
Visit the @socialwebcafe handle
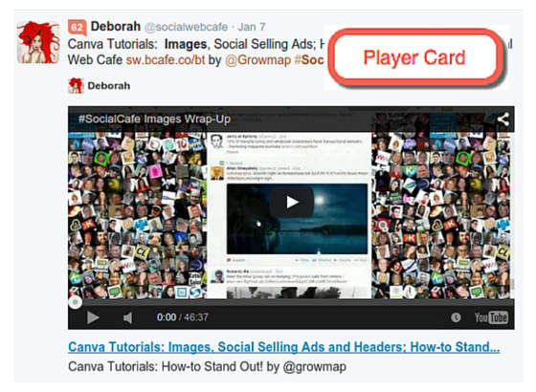[186, 27]
